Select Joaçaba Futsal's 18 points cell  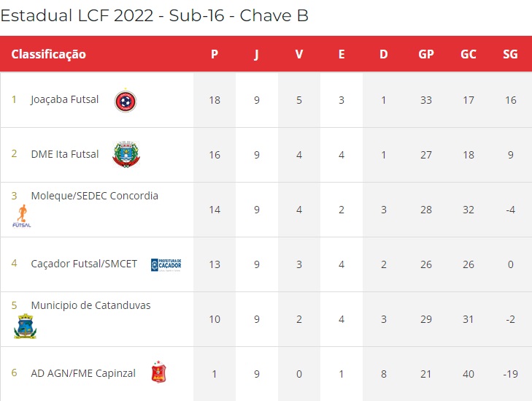(215, 100)
